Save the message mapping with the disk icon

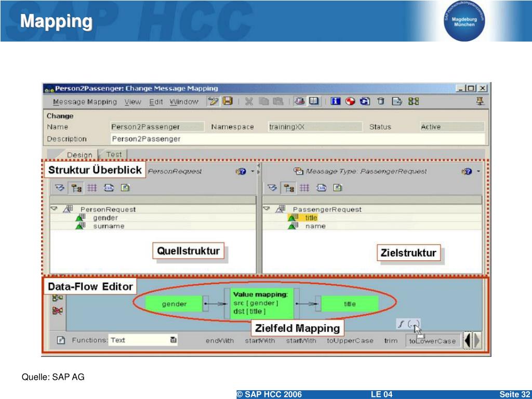coord(228,101)
